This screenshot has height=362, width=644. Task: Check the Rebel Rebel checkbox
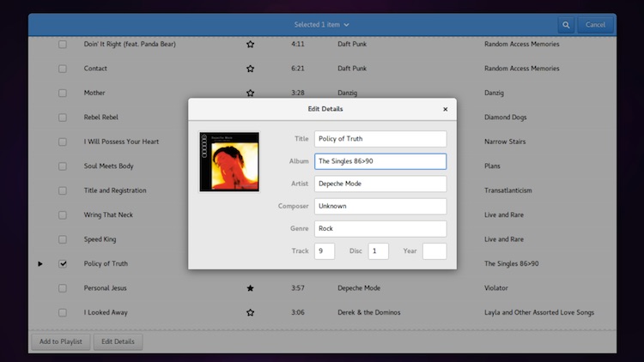(x=63, y=118)
